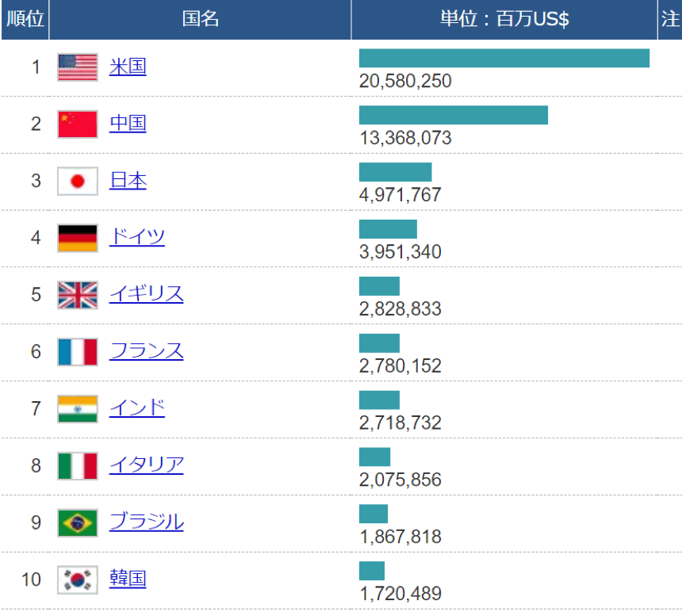Click the 単位：百万US$ column header
Image resolution: width=682 pixels, height=616 pixels.
(504, 20)
